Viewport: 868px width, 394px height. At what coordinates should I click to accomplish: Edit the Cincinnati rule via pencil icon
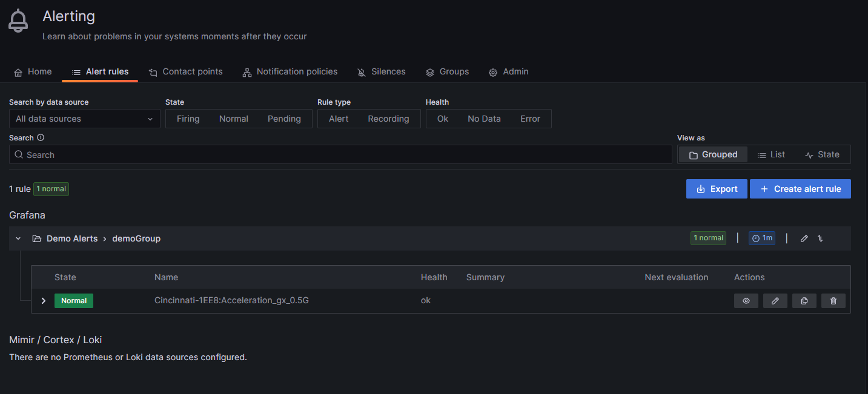pyautogui.click(x=775, y=301)
